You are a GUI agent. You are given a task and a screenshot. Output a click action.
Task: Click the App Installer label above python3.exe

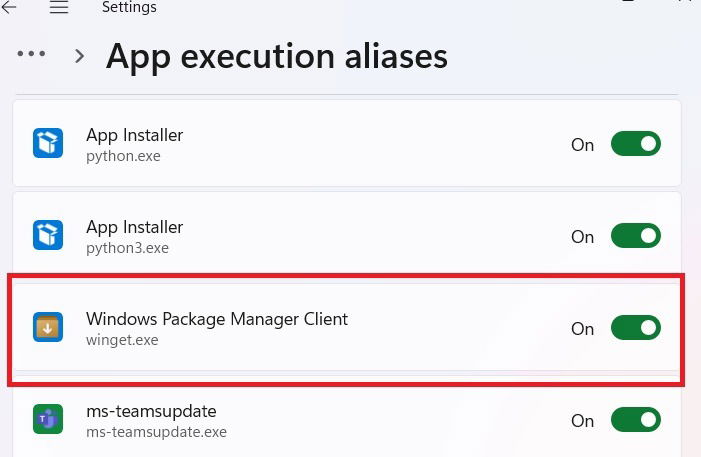pos(134,227)
